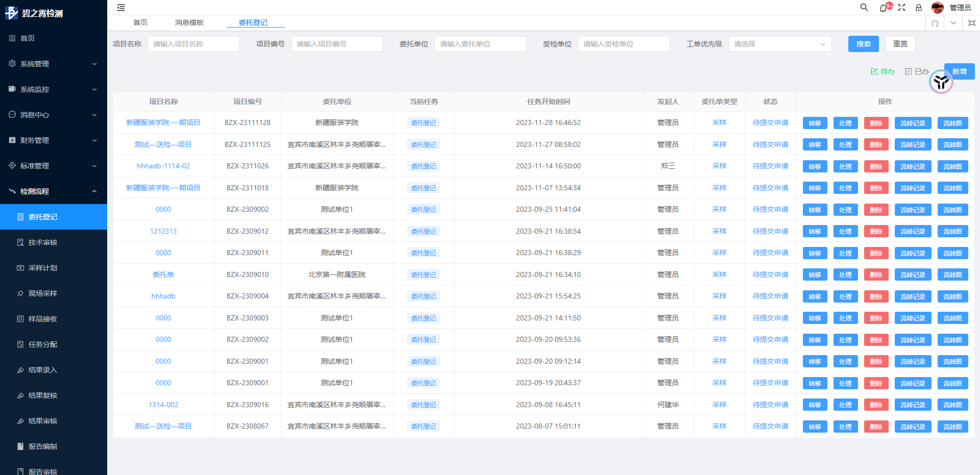Click the 任务开始时间 column header
Viewport: 980px width, 475px height.
[549, 102]
